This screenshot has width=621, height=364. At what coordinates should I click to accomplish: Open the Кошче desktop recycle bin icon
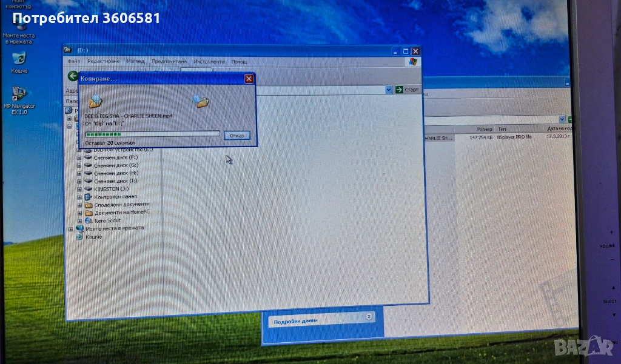click(x=19, y=59)
